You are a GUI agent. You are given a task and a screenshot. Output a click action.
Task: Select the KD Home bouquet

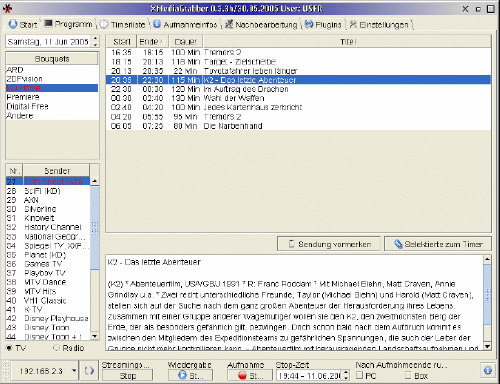[x=52, y=88]
